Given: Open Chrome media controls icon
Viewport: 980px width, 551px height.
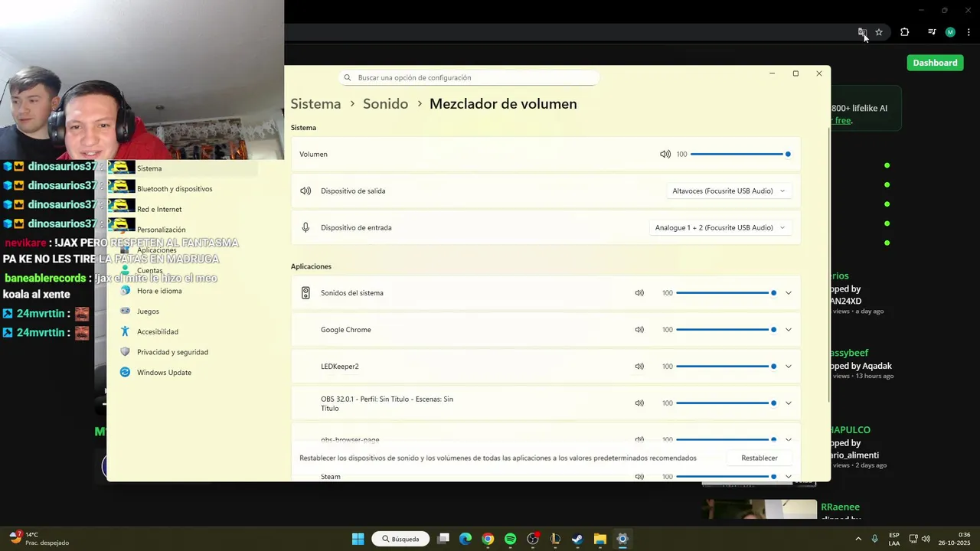Looking at the screenshot, I should [x=932, y=32].
